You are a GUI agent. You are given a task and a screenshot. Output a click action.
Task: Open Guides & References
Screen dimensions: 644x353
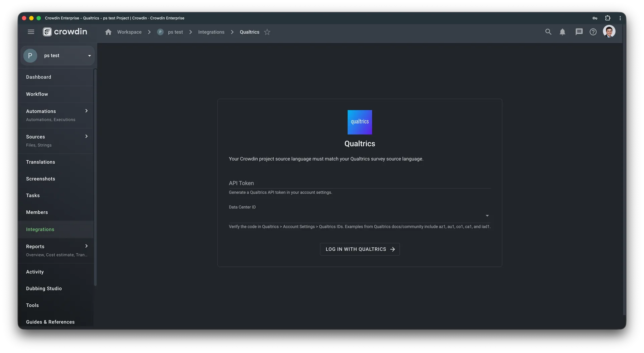click(x=50, y=322)
